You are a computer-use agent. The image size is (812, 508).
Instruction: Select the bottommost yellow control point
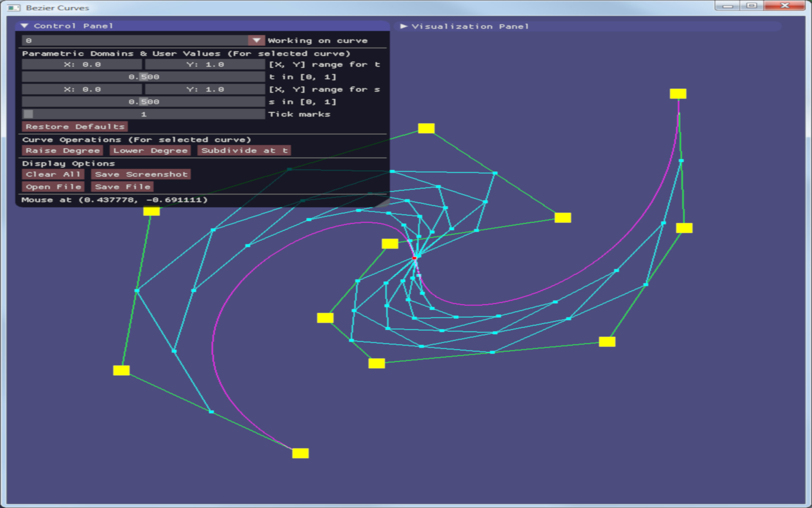tap(300, 453)
